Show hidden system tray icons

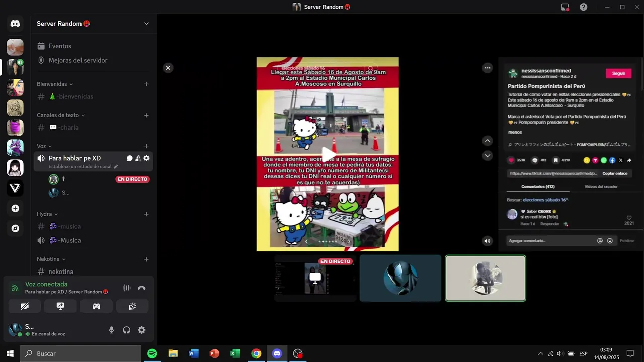[540, 353]
